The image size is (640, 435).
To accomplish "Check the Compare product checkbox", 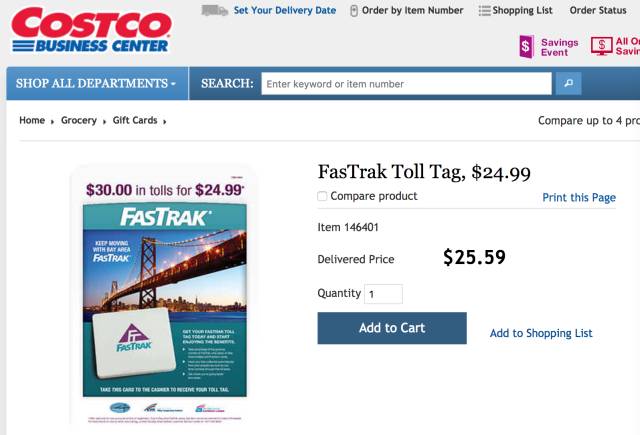I will pyautogui.click(x=322, y=196).
